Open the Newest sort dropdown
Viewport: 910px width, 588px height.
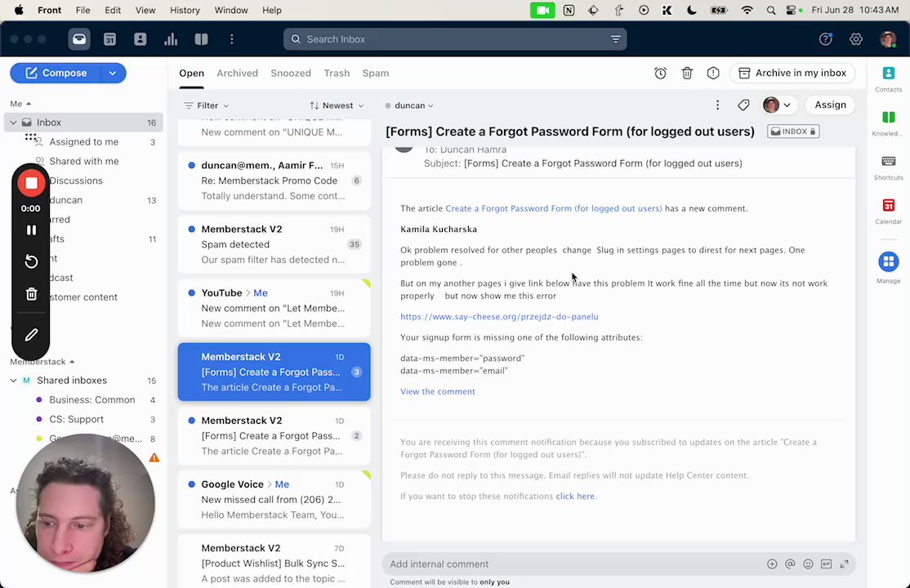click(337, 105)
